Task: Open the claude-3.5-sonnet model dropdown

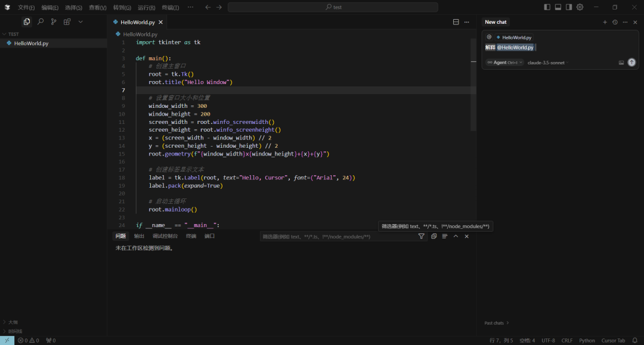Action: point(547,63)
